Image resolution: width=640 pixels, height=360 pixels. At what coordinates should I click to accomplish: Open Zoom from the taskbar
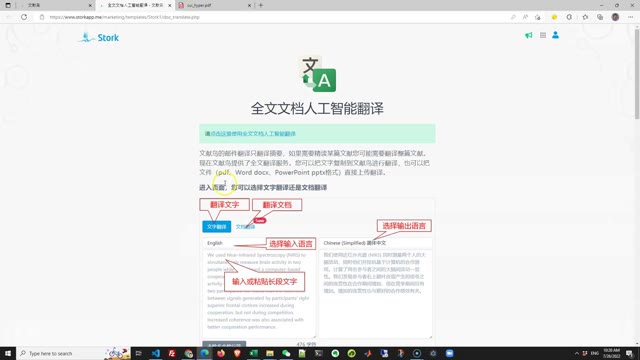(x=449, y=353)
